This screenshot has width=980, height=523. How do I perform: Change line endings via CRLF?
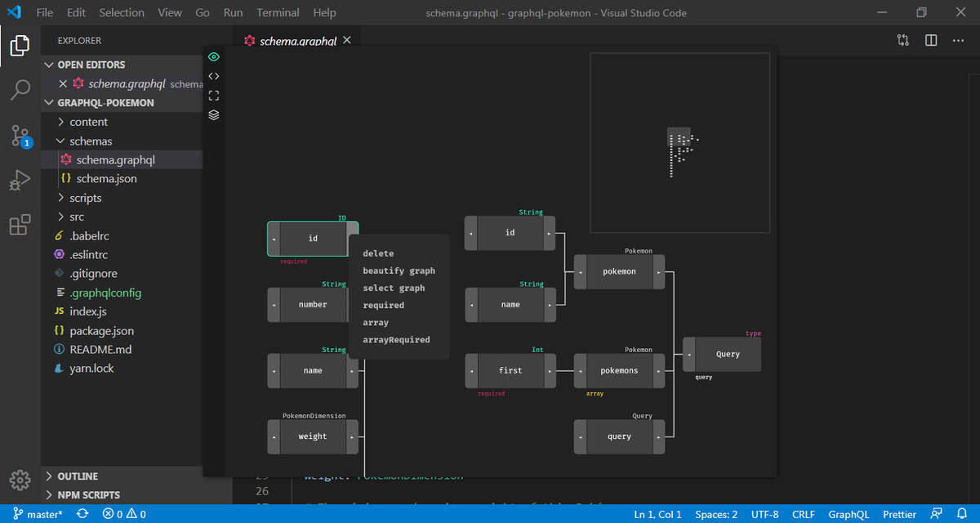[804, 514]
